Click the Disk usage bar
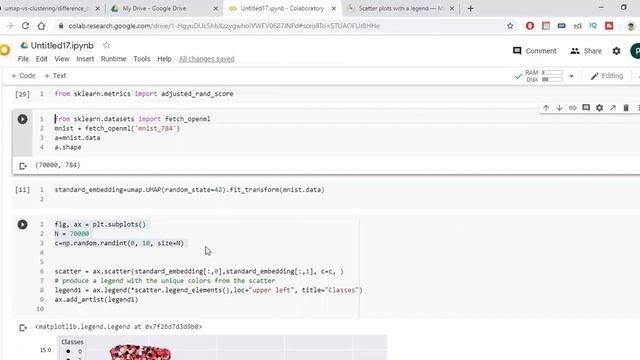Viewport: 640px width, 360px height. tap(552, 80)
